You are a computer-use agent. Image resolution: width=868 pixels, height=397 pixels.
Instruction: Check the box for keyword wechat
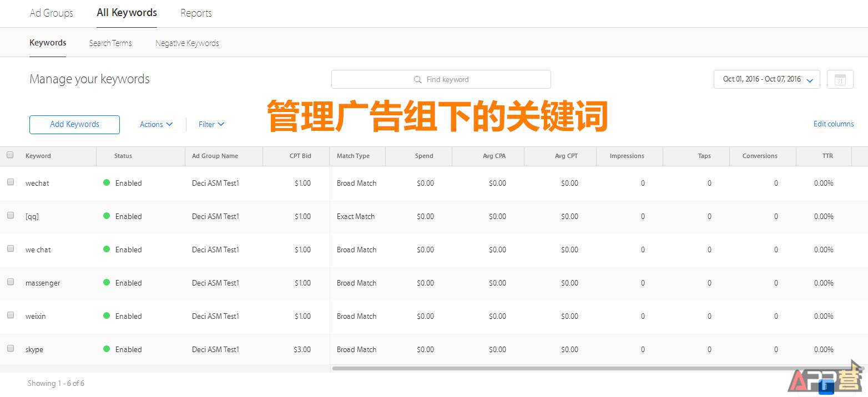coord(10,182)
